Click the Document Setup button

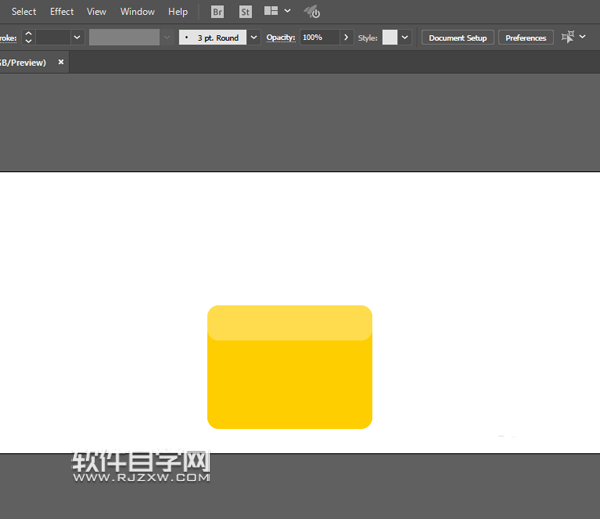click(x=458, y=38)
